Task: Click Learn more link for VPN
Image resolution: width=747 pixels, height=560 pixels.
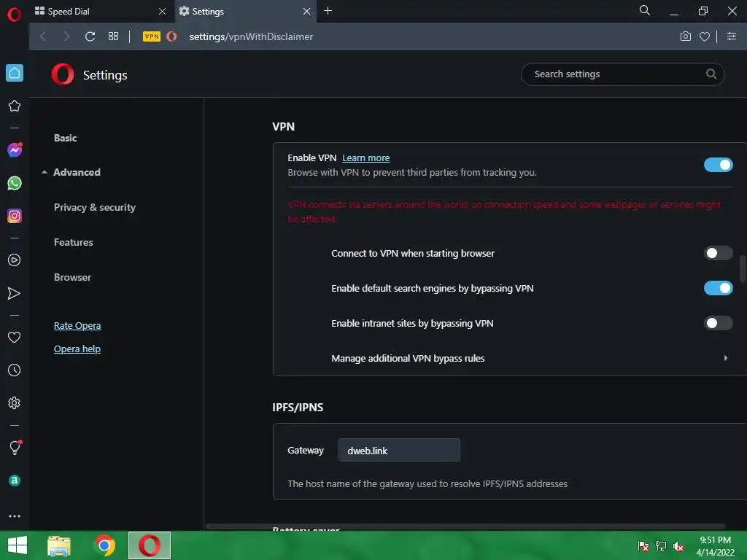Action: point(366,157)
